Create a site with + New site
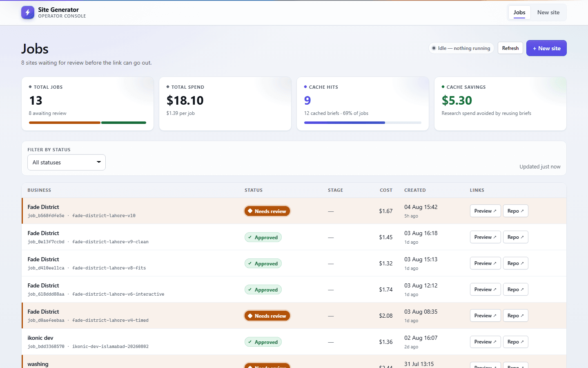The width and height of the screenshot is (588, 368). click(x=546, y=48)
